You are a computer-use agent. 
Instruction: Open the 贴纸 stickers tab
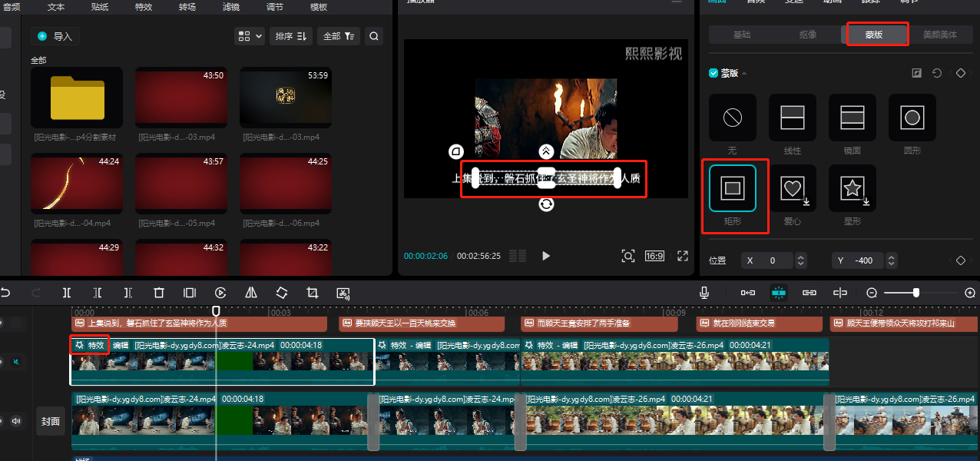pos(100,7)
